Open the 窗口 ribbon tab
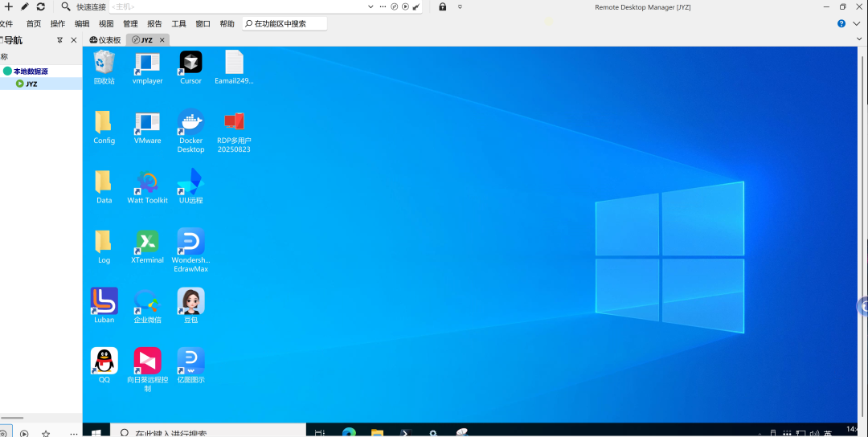868x437 pixels. point(203,24)
